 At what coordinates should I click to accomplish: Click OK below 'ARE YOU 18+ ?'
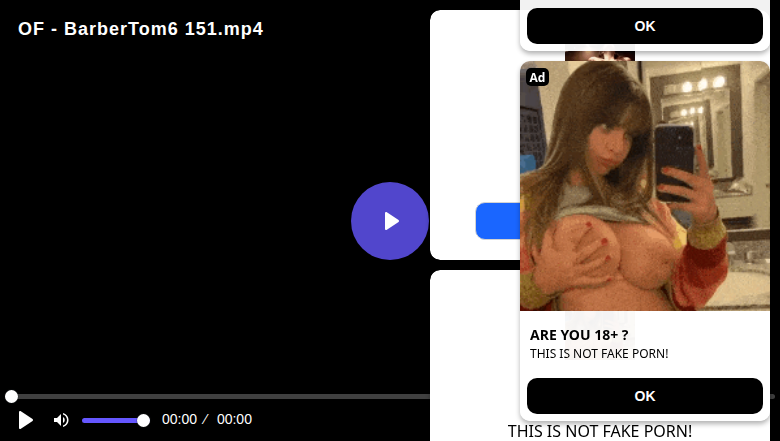click(x=645, y=396)
